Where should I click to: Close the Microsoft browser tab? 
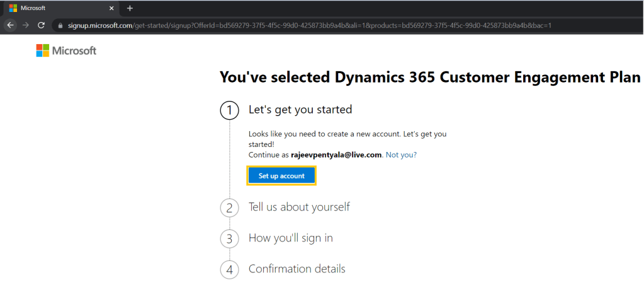[111, 8]
